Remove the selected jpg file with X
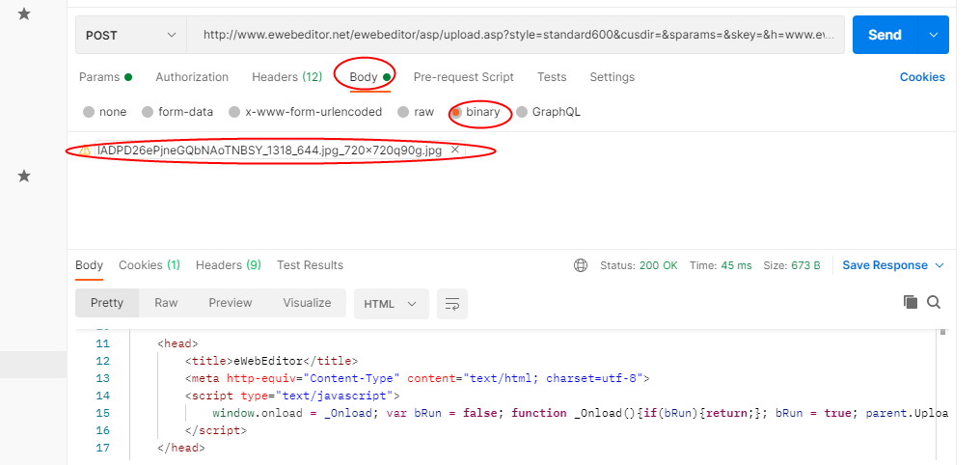This screenshot has width=980, height=465. pos(455,150)
